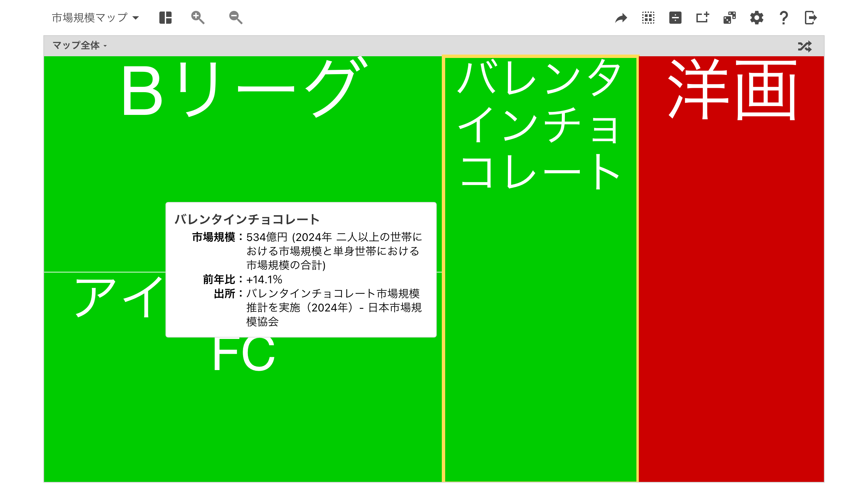The height and width of the screenshot is (488, 868).
Task: Click the shuffle icon in gray bar
Action: pyautogui.click(x=805, y=46)
